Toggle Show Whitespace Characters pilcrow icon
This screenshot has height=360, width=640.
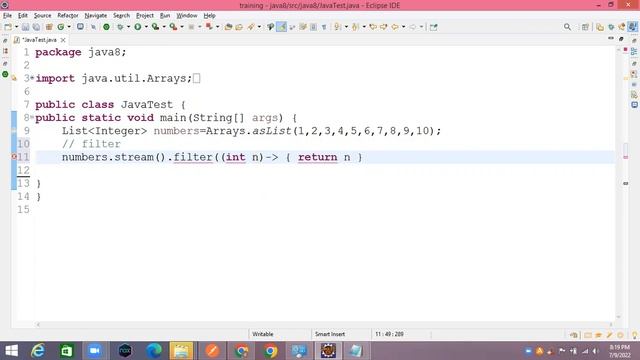tap(324, 27)
